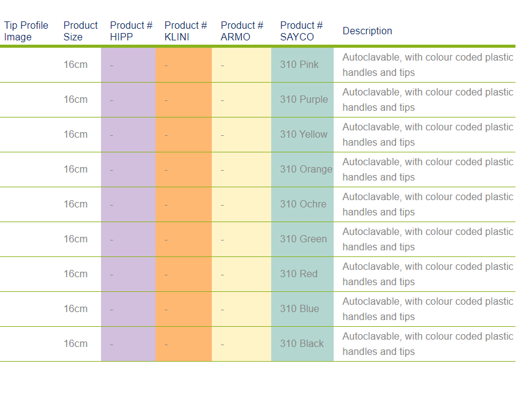Click the Product # ARMO column header
The width and height of the screenshot is (532, 399).
(x=242, y=31)
